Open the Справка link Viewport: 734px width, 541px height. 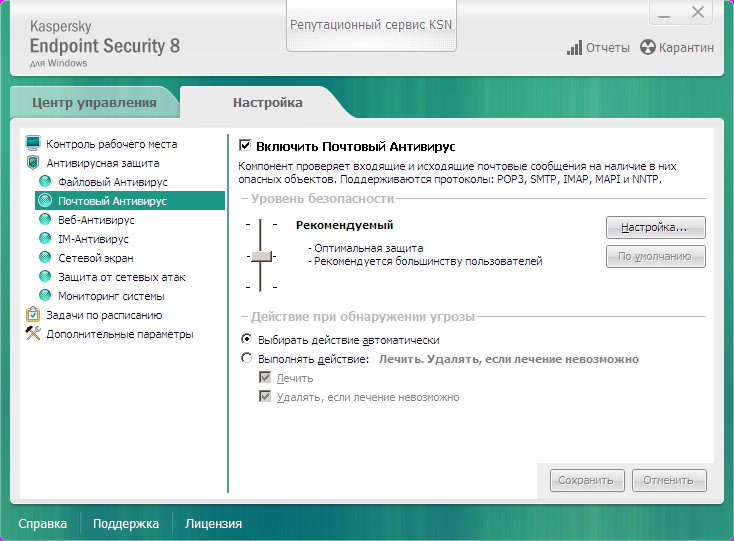43,523
